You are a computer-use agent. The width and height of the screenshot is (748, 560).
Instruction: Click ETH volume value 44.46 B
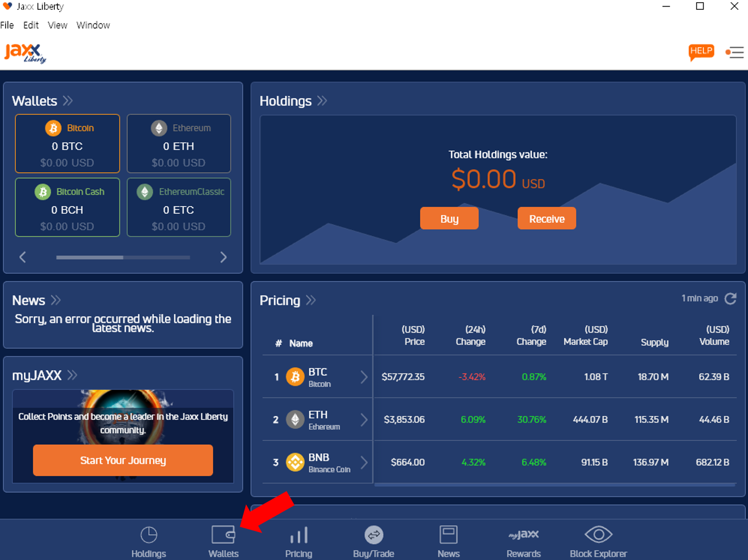[714, 420]
